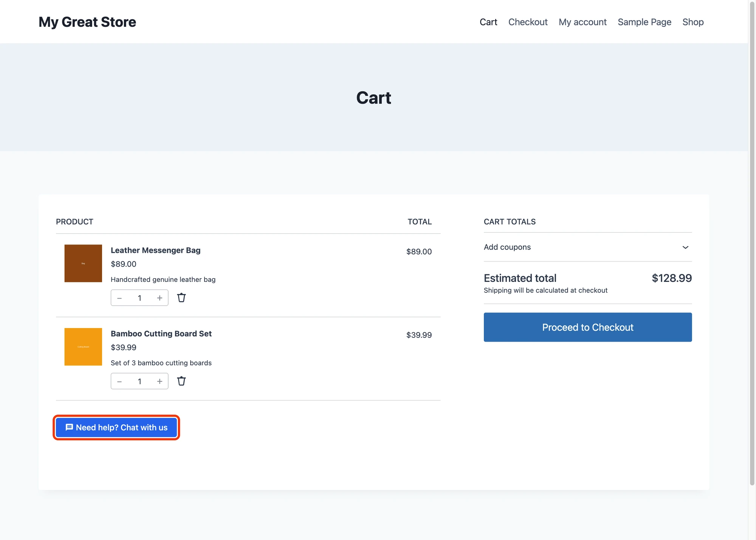Viewport: 756px width, 540px height.
Task: Click the Estimated total label
Action: [520, 278]
